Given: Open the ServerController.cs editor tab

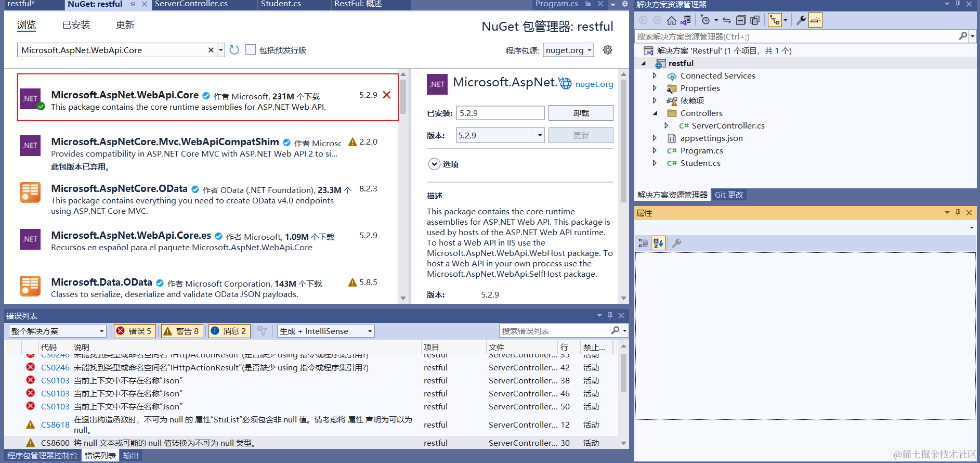Looking at the screenshot, I should pyautogui.click(x=191, y=4).
